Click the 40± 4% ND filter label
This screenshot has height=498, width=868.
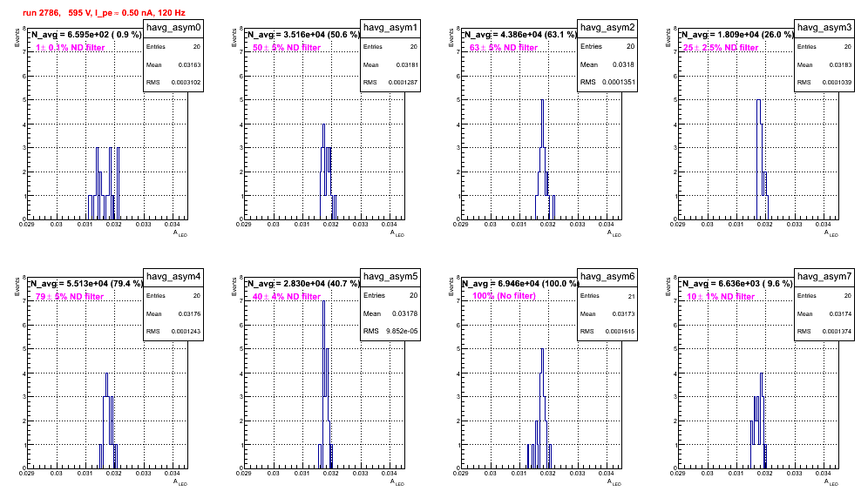(287, 297)
